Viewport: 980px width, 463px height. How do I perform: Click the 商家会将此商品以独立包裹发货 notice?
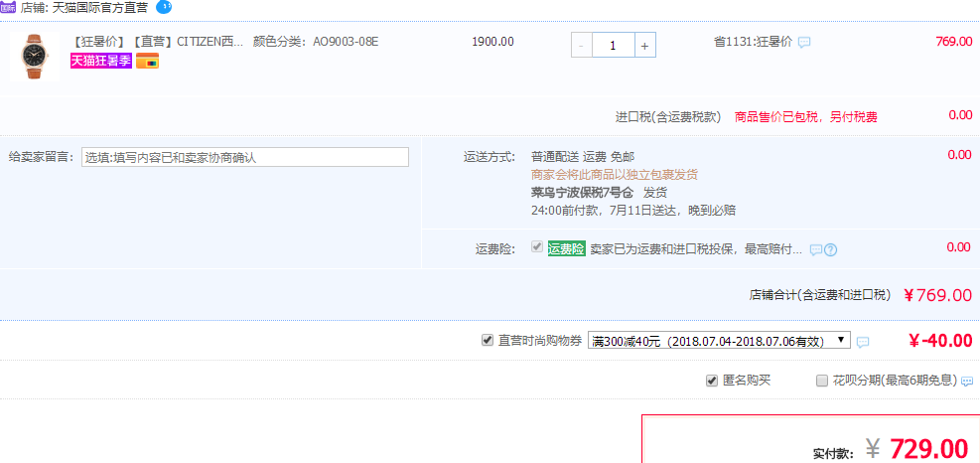point(615,175)
